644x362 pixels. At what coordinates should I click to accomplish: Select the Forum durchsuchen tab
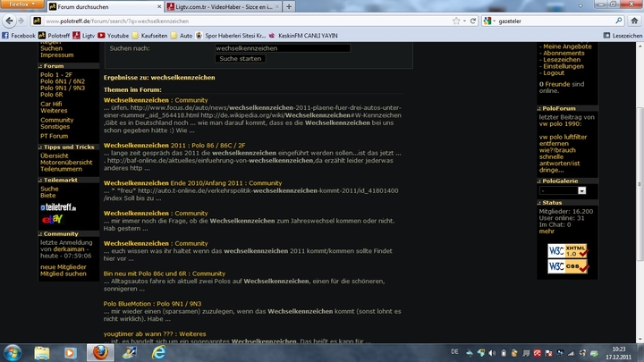106,6
